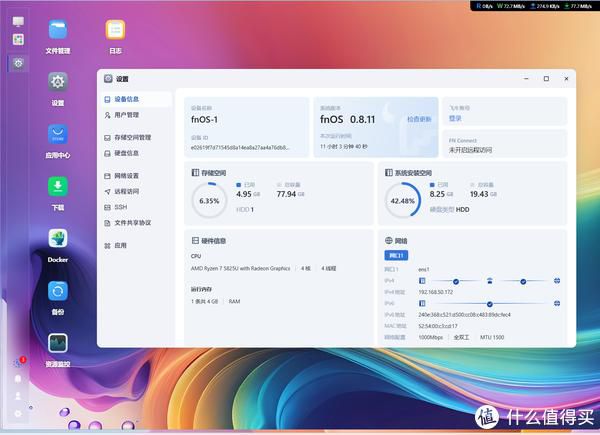Open the 日志 desktop app icon
600x435 pixels.
click(x=115, y=30)
